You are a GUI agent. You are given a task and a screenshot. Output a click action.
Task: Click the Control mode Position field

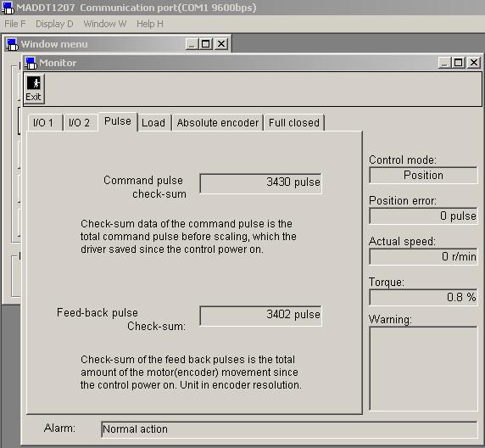coord(423,176)
